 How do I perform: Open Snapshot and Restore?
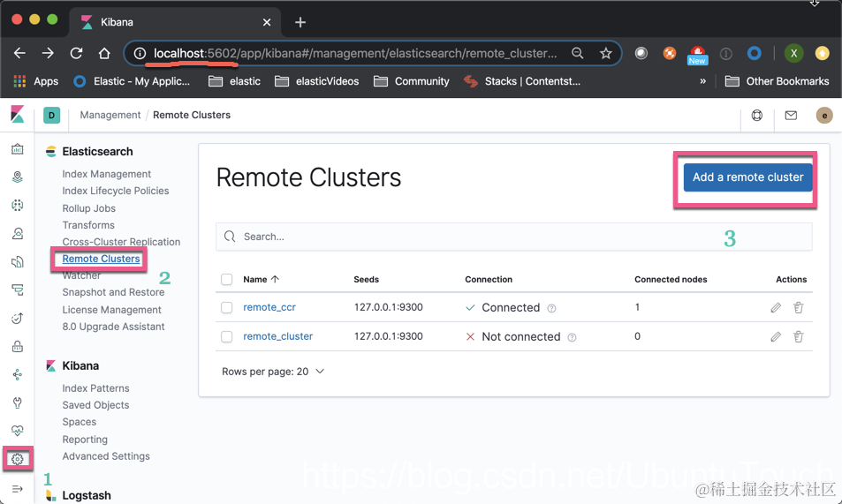[x=113, y=292]
